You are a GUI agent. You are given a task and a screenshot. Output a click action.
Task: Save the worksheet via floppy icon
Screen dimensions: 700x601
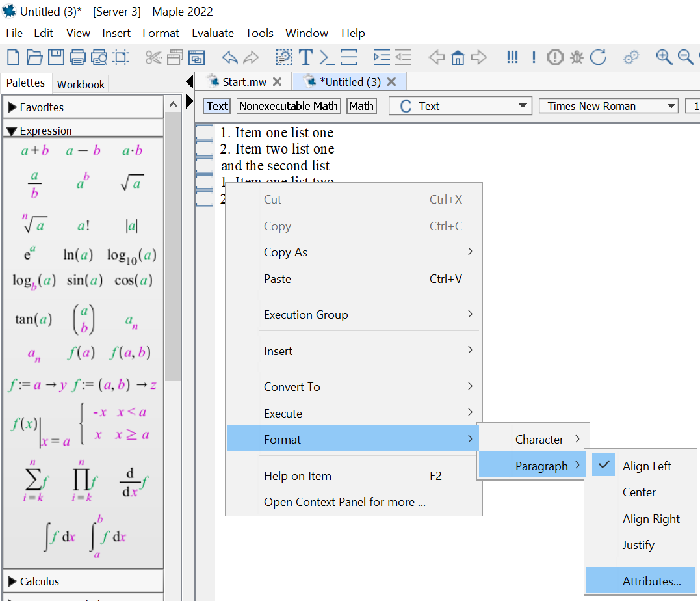click(x=57, y=57)
